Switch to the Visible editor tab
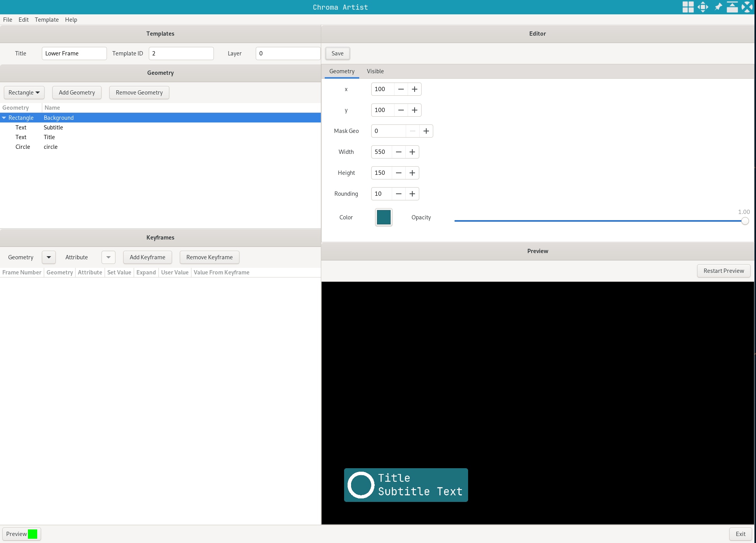 (x=375, y=71)
